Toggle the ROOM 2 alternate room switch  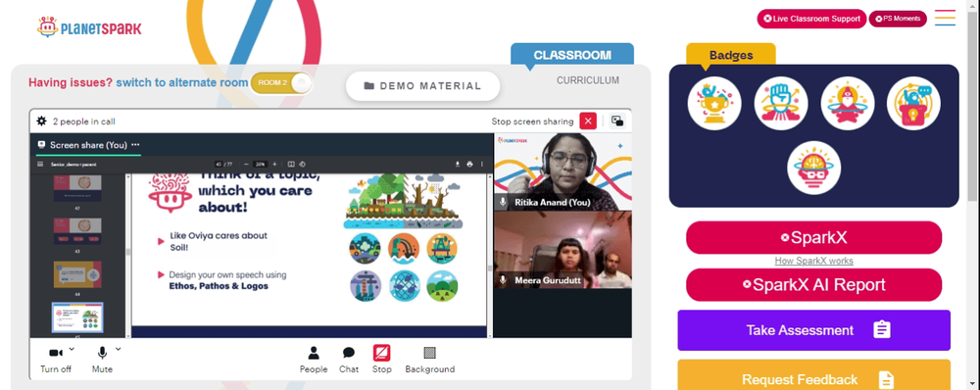281,83
